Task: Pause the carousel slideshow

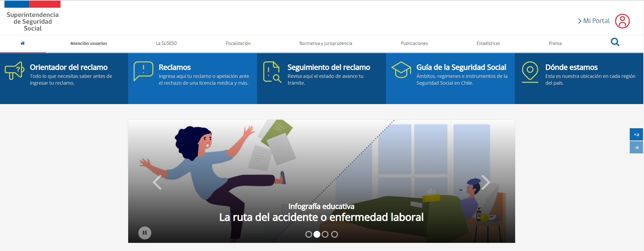Action: point(145,233)
